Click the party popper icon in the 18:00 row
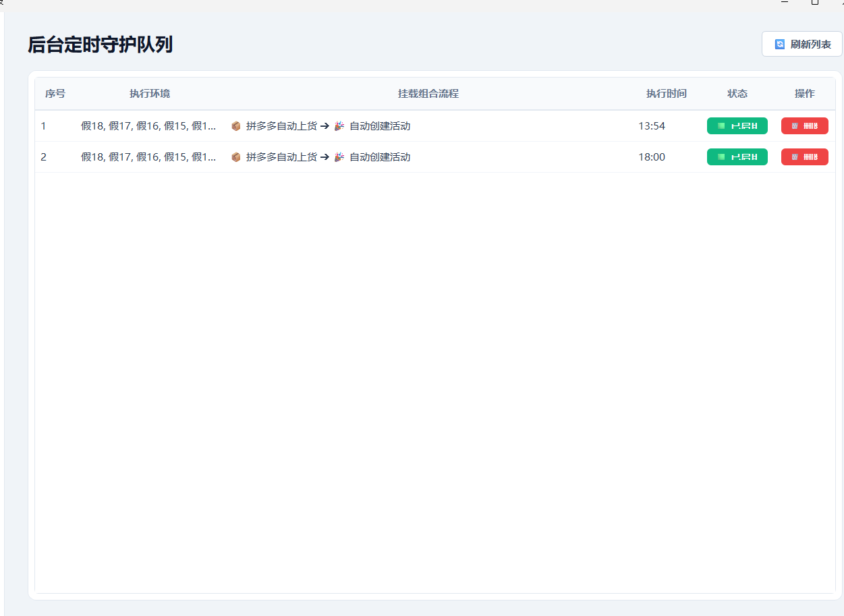The width and height of the screenshot is (844, 616). (x=339, y=157)
